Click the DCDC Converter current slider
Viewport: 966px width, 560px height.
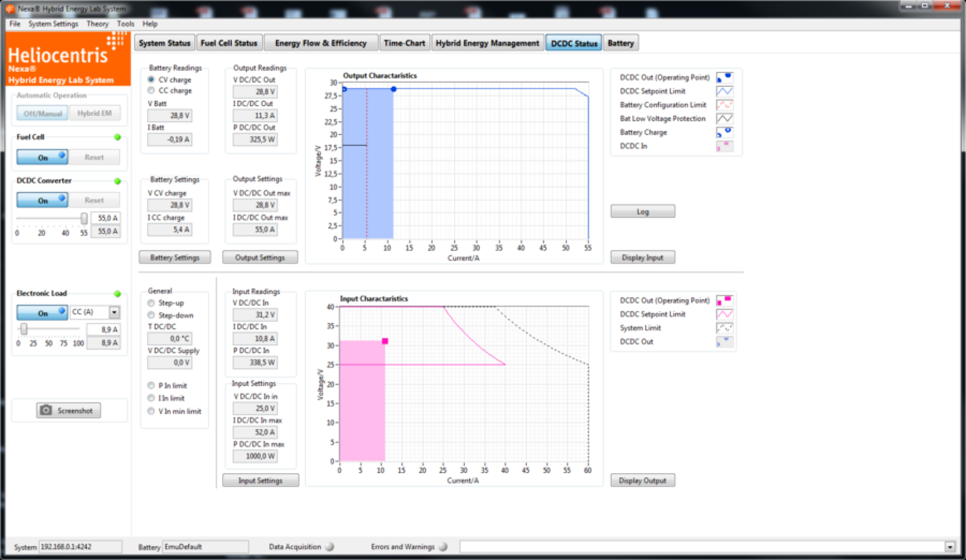pos(84,218)
